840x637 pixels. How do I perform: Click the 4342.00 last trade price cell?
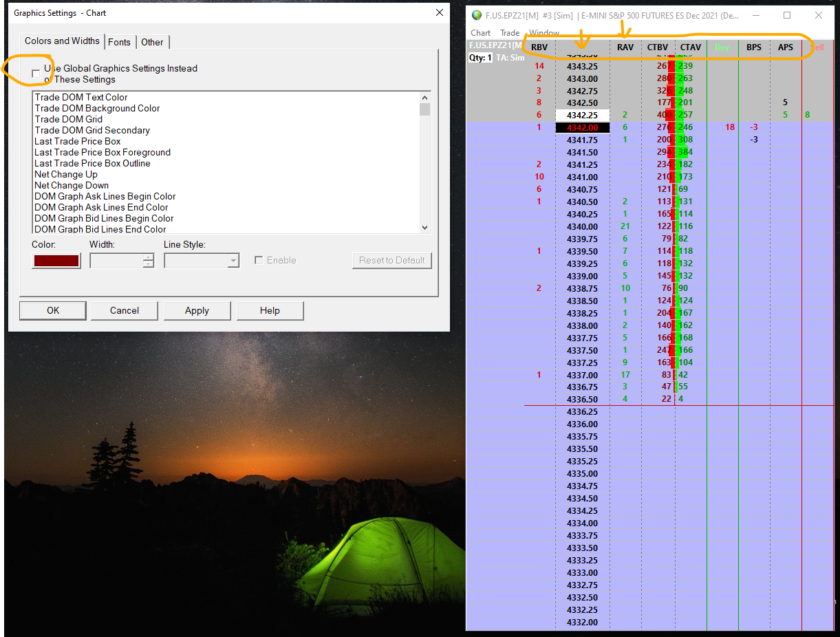582,127
